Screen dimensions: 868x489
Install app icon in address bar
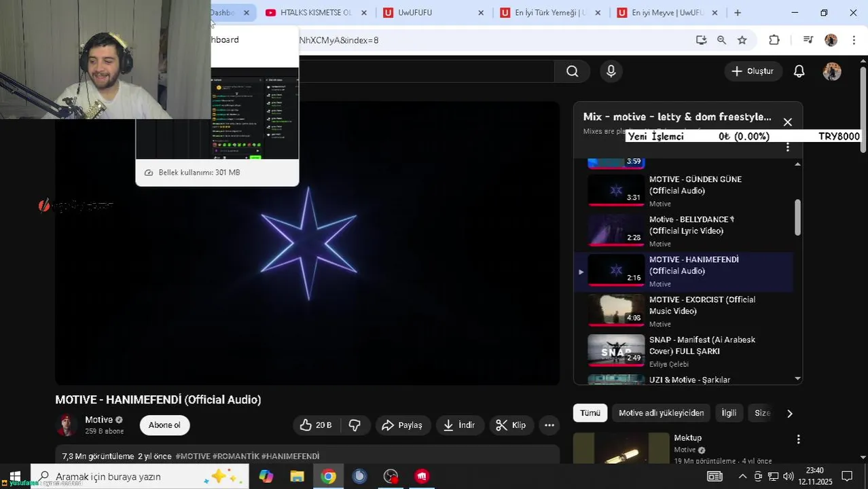702,40
